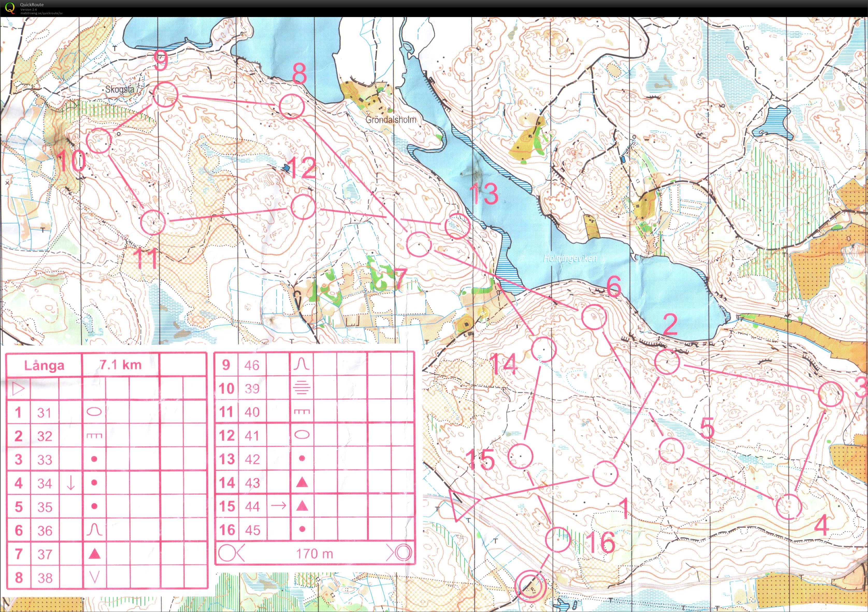Click the QuickRoute title text
This screenshot has height=612, width=868.
coord(32,5)
